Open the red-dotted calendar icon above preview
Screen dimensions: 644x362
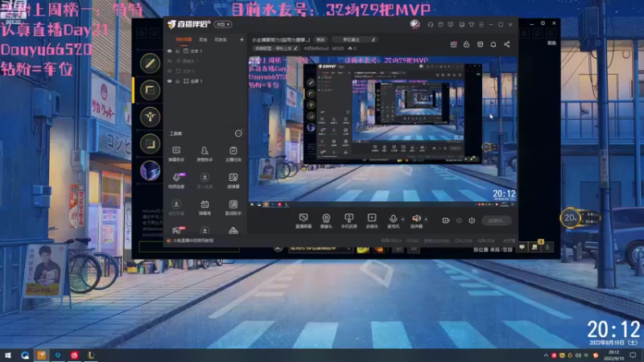coord(453,44)
